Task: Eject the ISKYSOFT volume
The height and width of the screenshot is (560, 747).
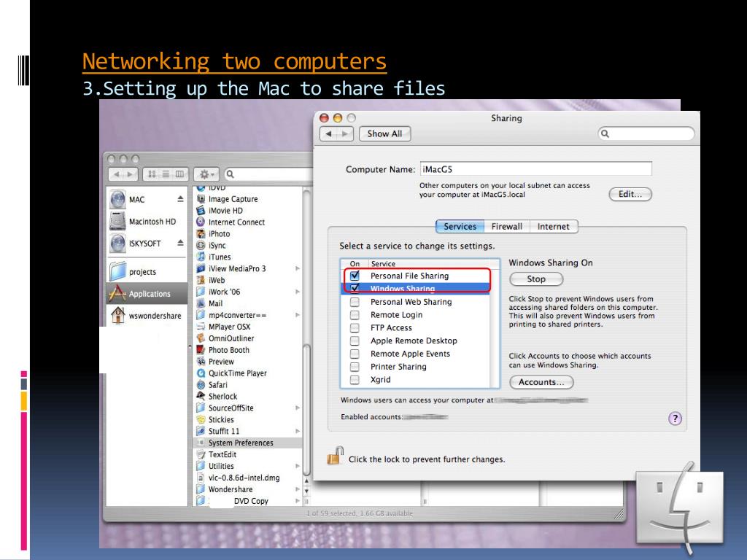Action: [x=181, y=243]
